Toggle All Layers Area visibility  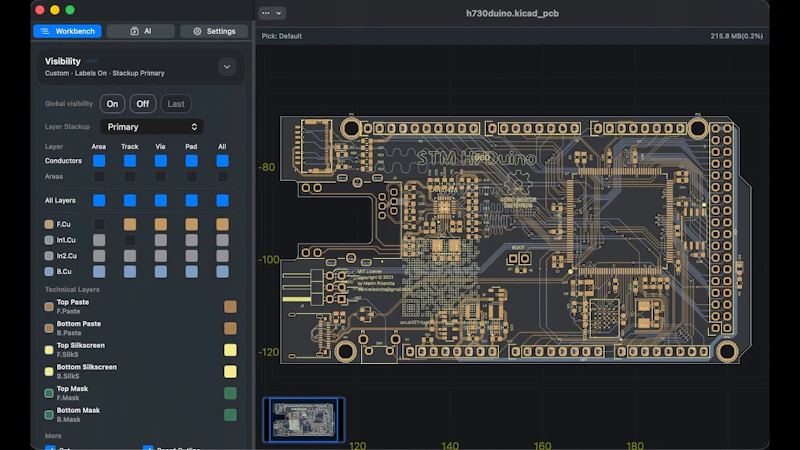point(99,201)
